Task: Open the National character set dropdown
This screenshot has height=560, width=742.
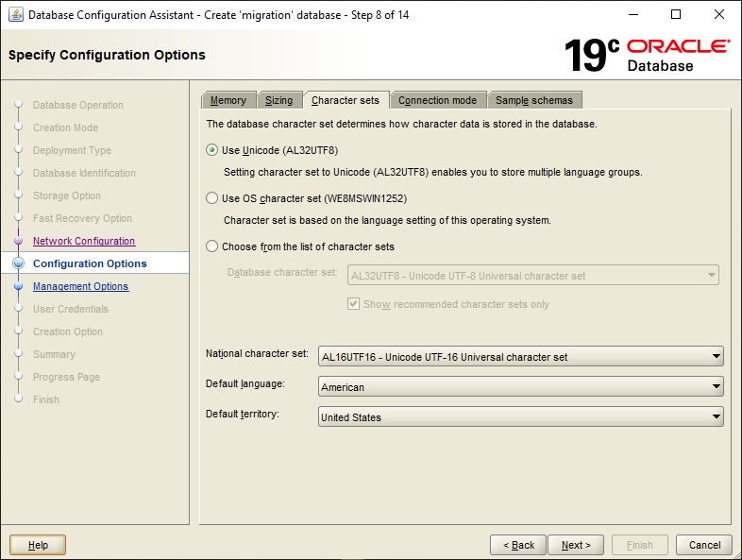Action: (520, 357)
